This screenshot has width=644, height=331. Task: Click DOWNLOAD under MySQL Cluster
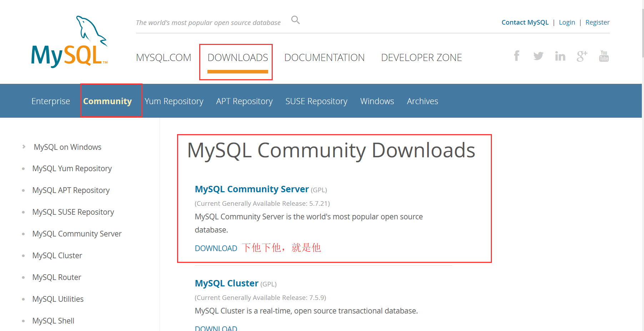(x=216, y=328)
